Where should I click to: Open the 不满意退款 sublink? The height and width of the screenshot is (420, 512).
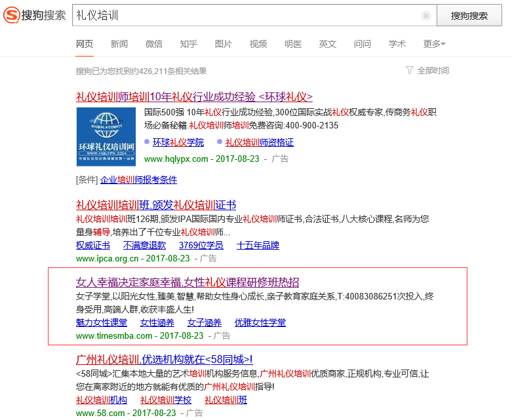click(x=144, y=246)
